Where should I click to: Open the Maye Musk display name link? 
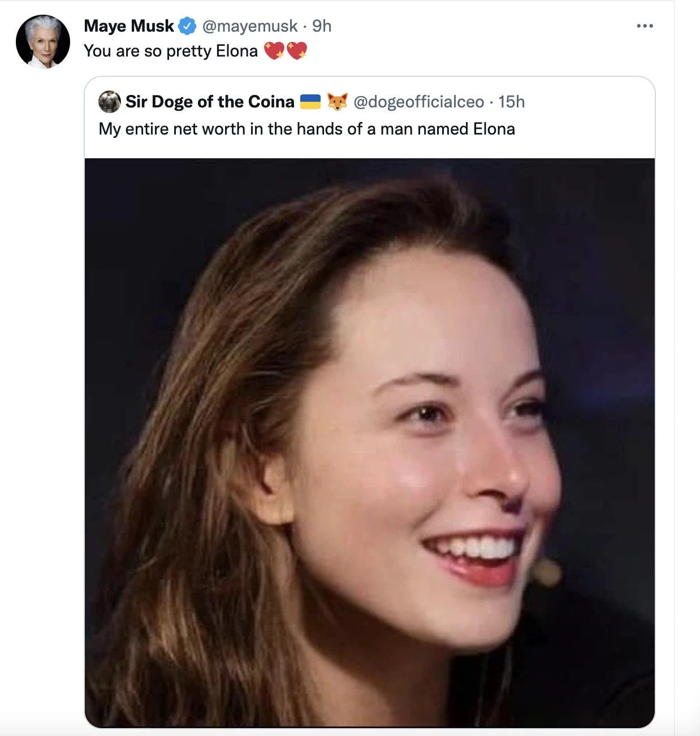tap(129, 26)
